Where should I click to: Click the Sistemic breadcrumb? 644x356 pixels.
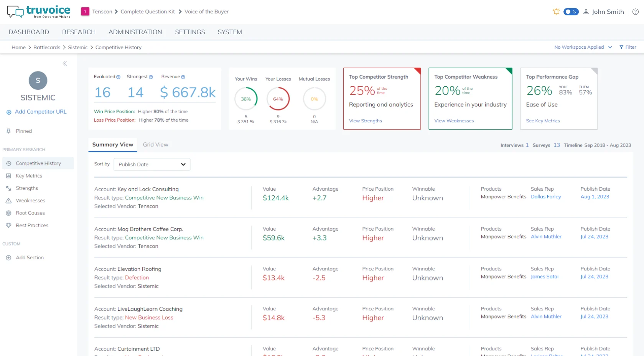tap(78, 48)
